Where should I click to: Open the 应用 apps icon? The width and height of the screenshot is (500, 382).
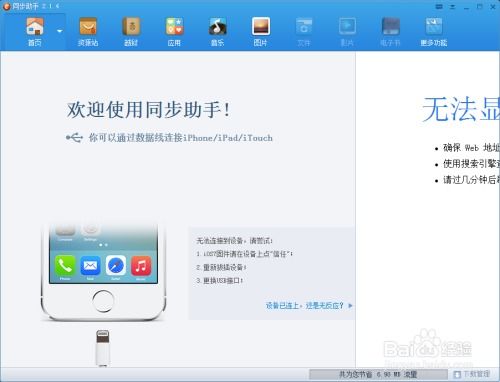tap(174, 32)
